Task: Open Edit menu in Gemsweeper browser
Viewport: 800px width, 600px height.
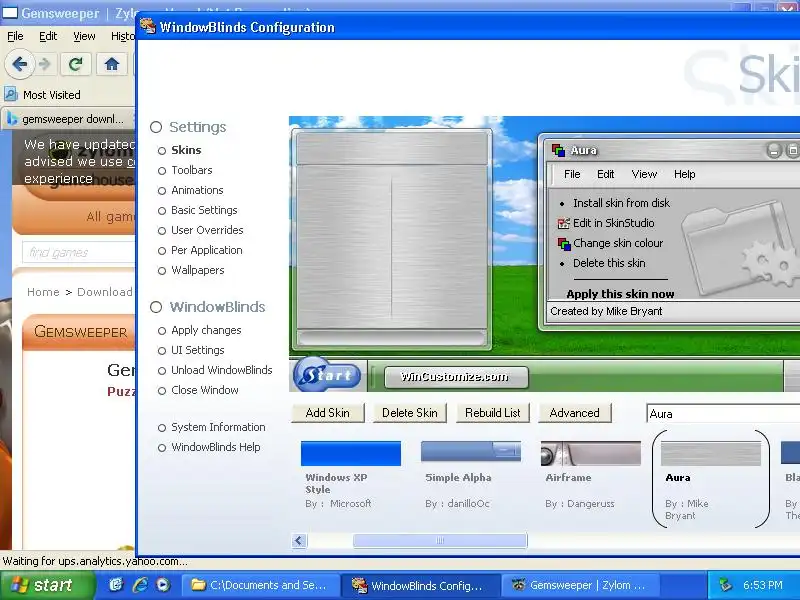Action: [x=48, y=36]
